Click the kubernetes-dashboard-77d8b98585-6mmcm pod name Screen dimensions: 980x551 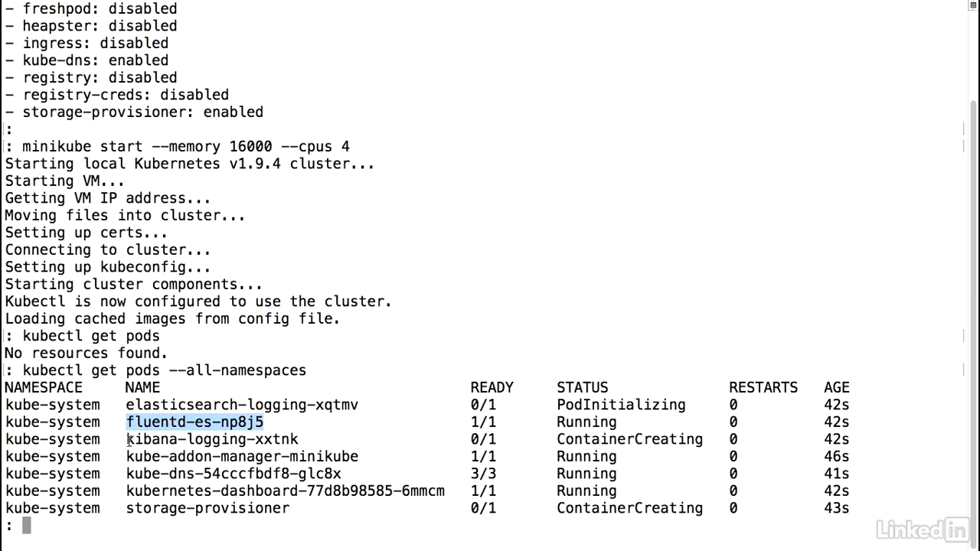tap(285, 491)
